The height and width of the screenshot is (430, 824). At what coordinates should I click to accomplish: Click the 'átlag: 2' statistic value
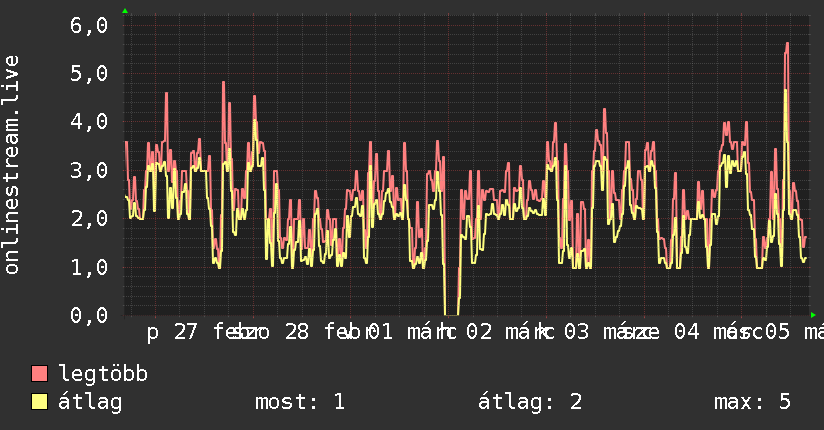[530, 402]
